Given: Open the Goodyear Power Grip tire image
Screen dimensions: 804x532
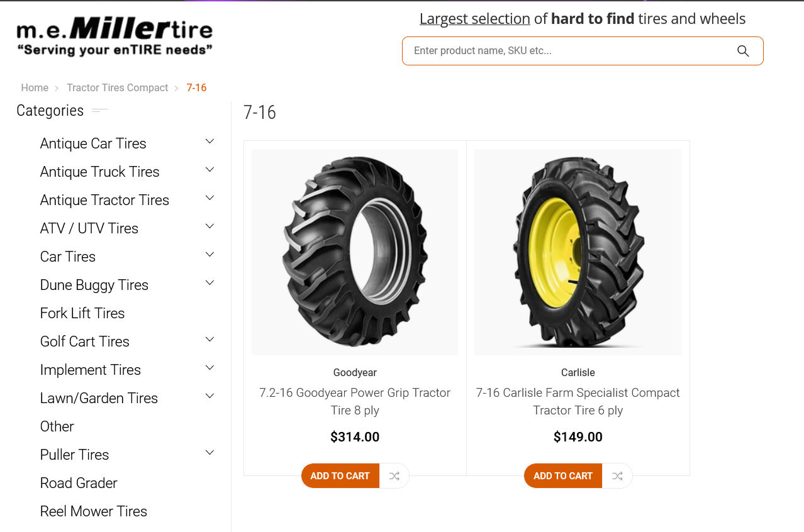Looking at the screenshot, I should pyautogui.click(x=355, y=252).
